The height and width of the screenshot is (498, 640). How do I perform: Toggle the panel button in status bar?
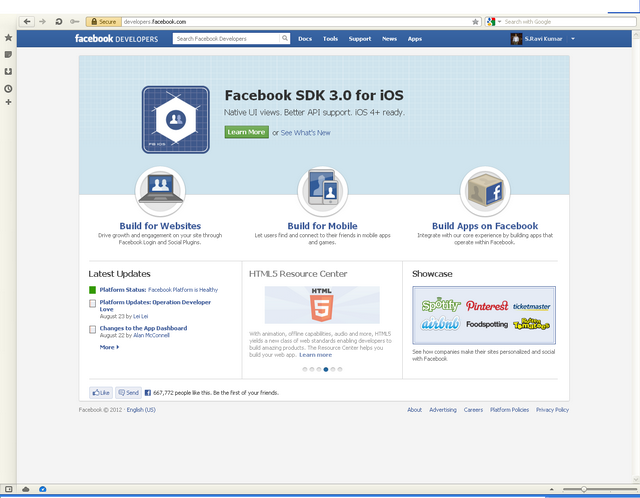point(9,489)
